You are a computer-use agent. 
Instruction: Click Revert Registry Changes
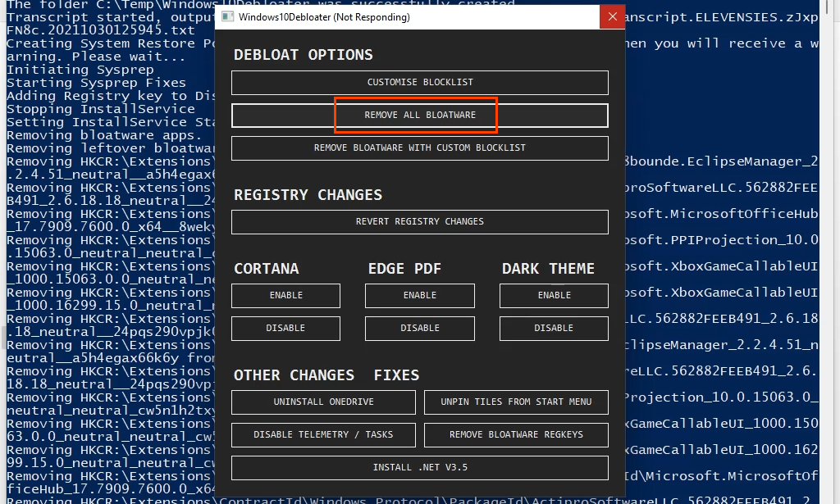pos(419,221)
